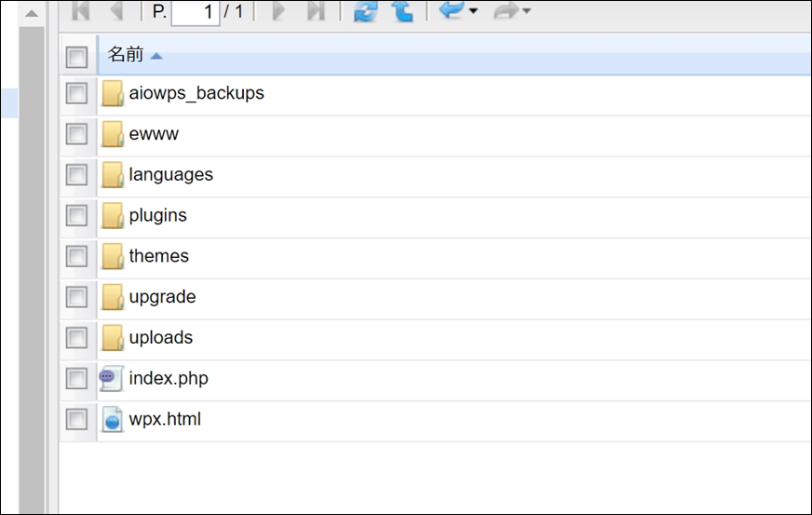This screenshot has height=515, width=812.
Task: Click the themes folder icon
Action: 113,256
